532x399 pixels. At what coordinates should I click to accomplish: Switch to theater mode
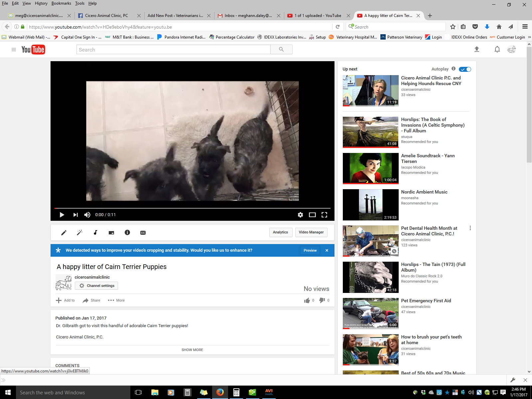tap(312, 215)
